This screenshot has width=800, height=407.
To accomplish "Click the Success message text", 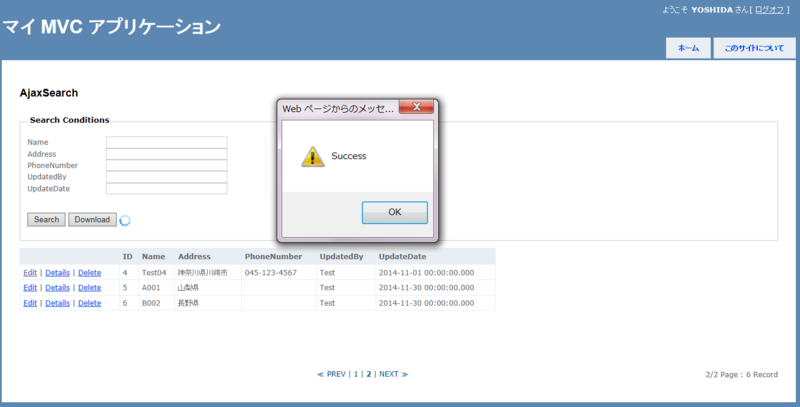I will (349, 156).
